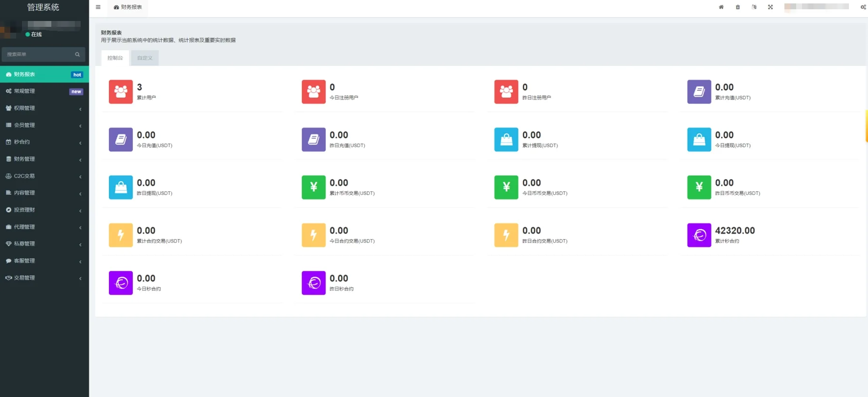Switch to the 自定义 tab

[145, 58]
